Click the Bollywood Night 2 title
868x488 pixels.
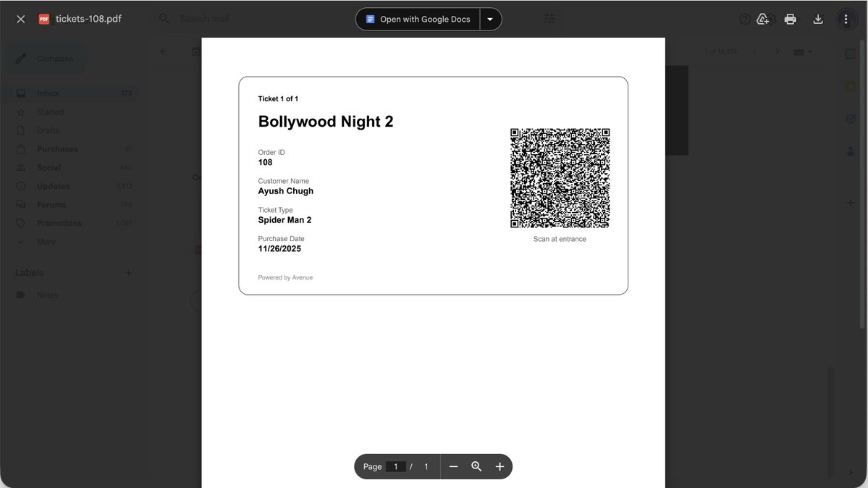point(326,122)
